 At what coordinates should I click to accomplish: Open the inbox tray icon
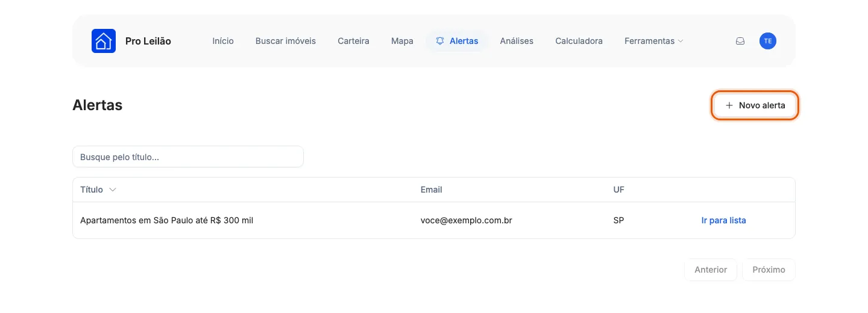click(x=740, y=41)
